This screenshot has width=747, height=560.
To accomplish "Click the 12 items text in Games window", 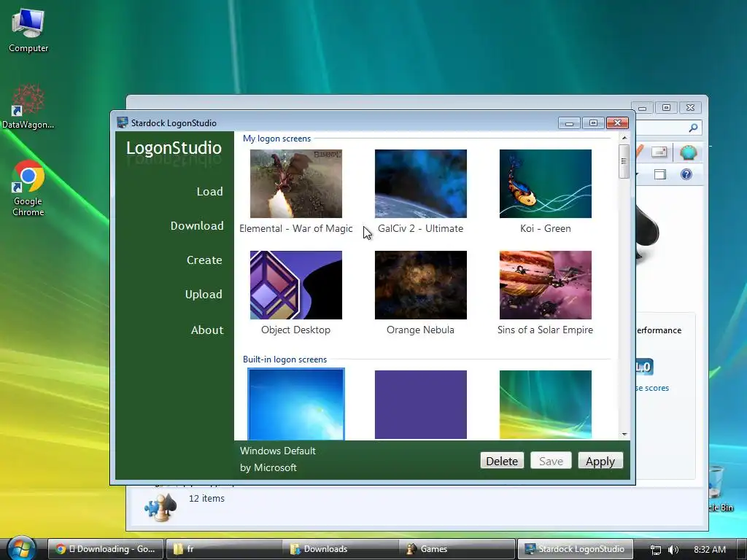I will click(206, 499).
